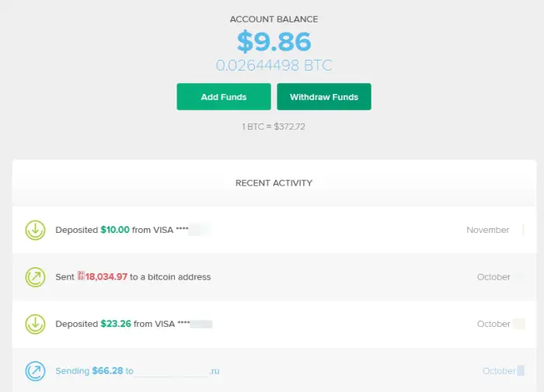Screen dimensions: 544x392
Task: Click the $66.28 sending amount
Action: tap(109, 371)
